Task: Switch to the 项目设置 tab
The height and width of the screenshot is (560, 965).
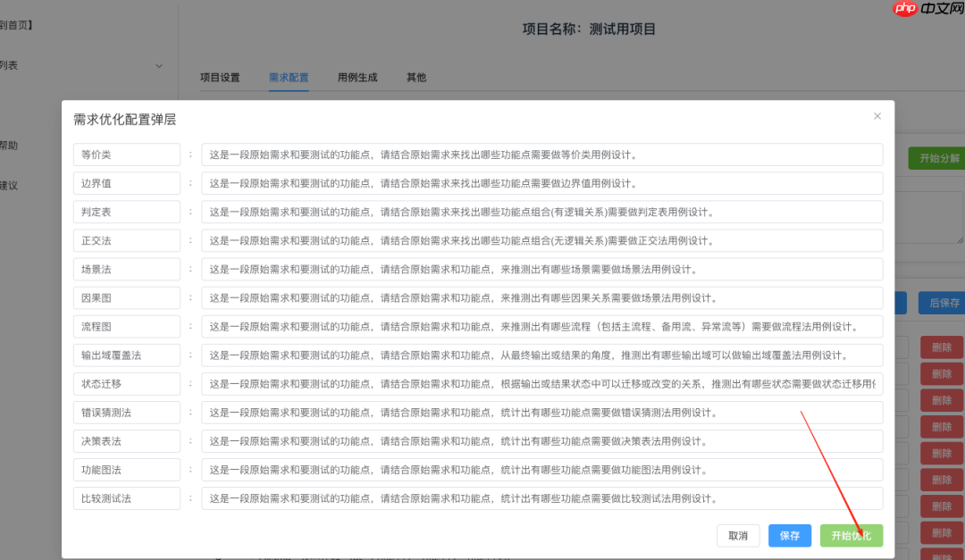Action: 220,78
